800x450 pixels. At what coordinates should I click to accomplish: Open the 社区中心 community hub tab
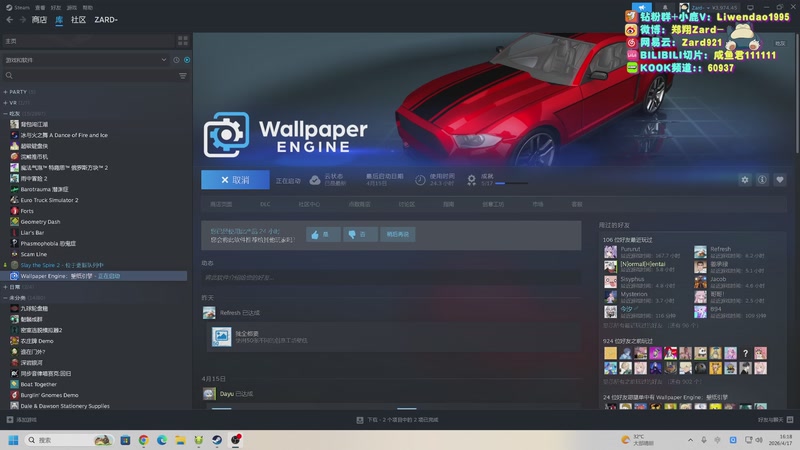click(x=309, y=204)
